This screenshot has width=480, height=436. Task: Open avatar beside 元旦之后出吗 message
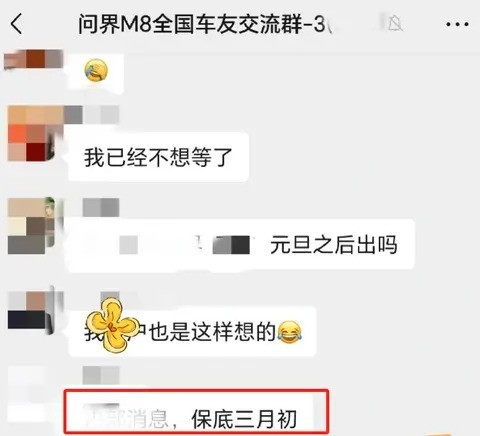(31, 226)
